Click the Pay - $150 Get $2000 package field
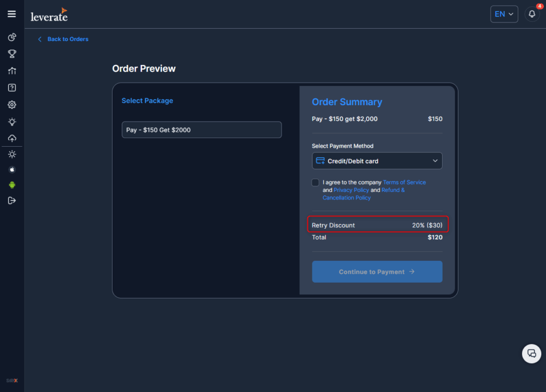Image resolution: width=546 pixels, height=392 pixels. point(202,130)
